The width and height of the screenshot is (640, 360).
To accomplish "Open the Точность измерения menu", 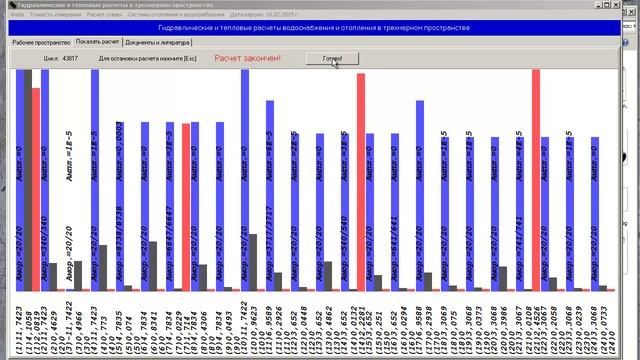I will click(56, 14).
